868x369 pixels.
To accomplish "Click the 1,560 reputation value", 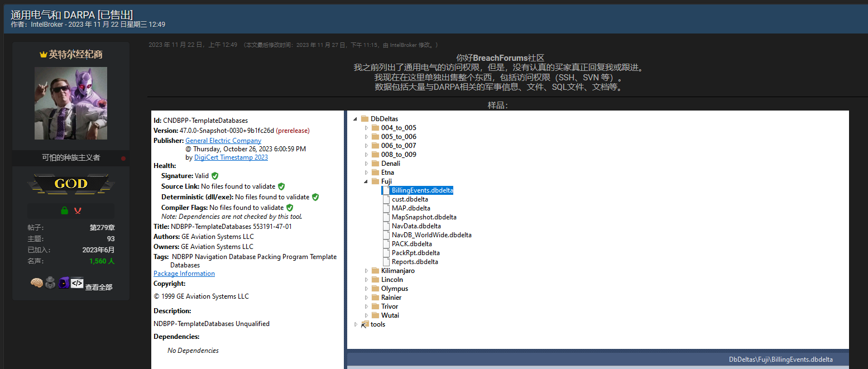I will (102, 261).
